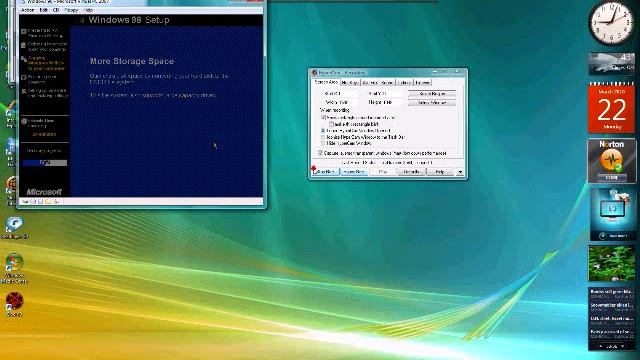640x360 pixels.
Task: Switch to HyperCam AVI File tab
Action: coord(370,82)
